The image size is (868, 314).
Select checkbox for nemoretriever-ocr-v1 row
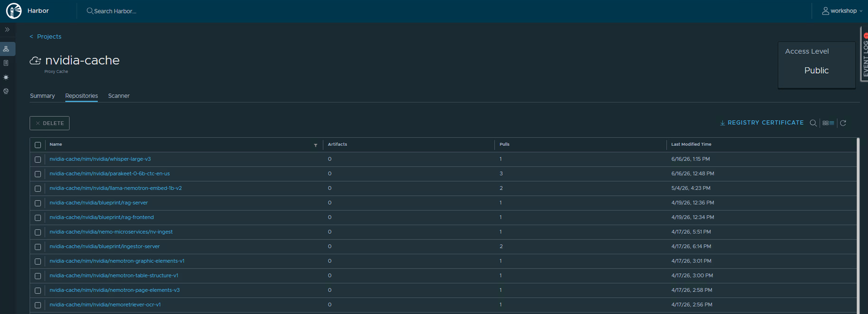38,305
